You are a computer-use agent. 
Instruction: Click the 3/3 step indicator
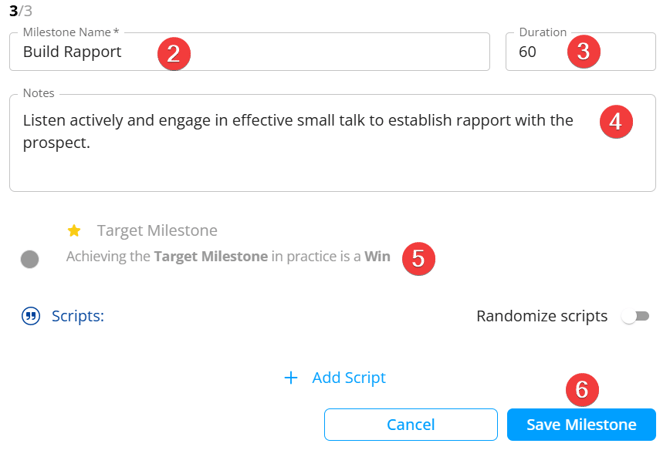tap(18, 10)
